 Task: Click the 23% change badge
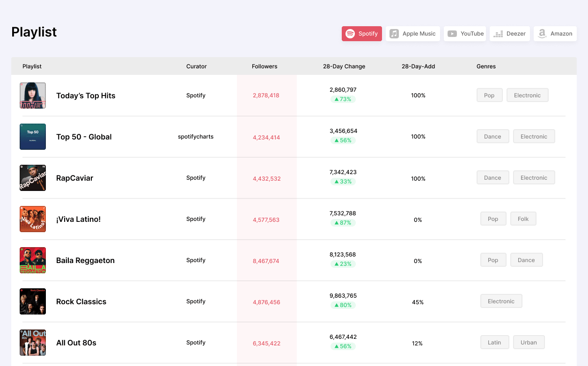(x=343, y=264)
